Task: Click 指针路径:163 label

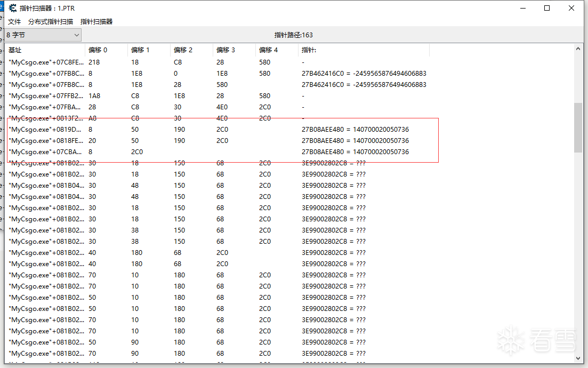Action: [293, 35]
